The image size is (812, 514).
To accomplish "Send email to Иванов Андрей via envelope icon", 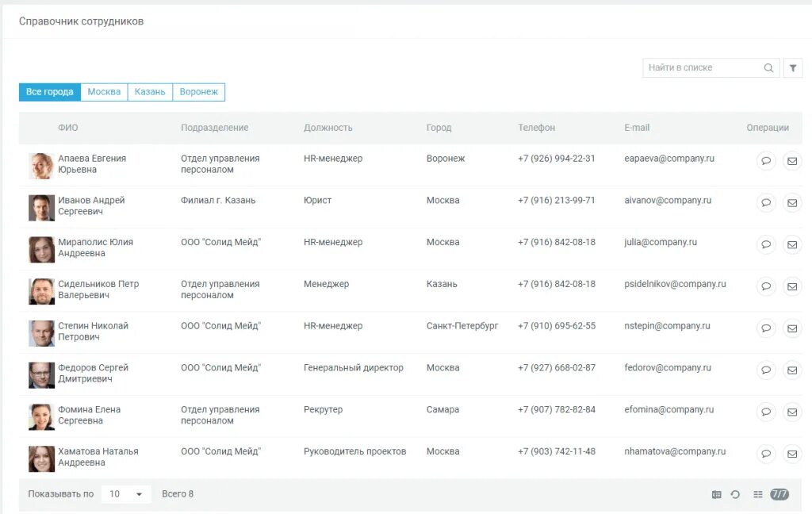I will 792,202.
